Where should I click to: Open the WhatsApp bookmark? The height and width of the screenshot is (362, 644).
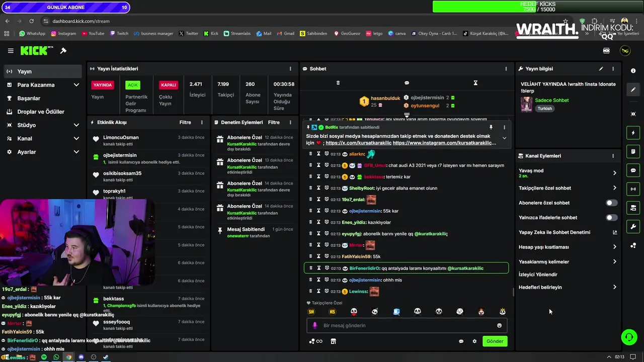coord(32,34)
